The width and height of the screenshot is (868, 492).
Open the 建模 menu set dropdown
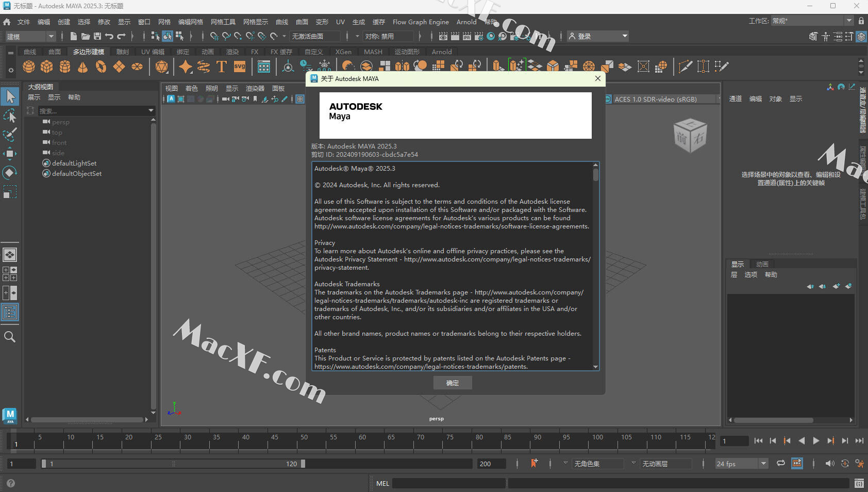tap(30, 36)
